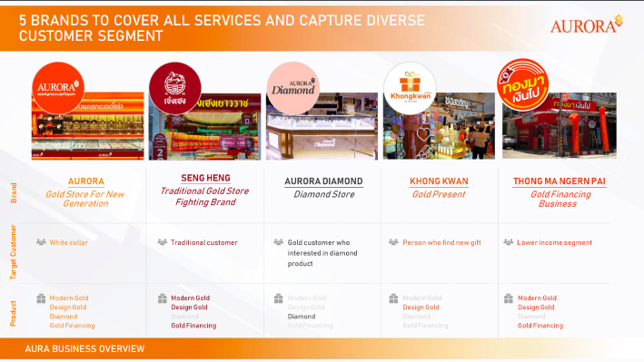Select the Aurora Diamond counter photo

[322, 126]
